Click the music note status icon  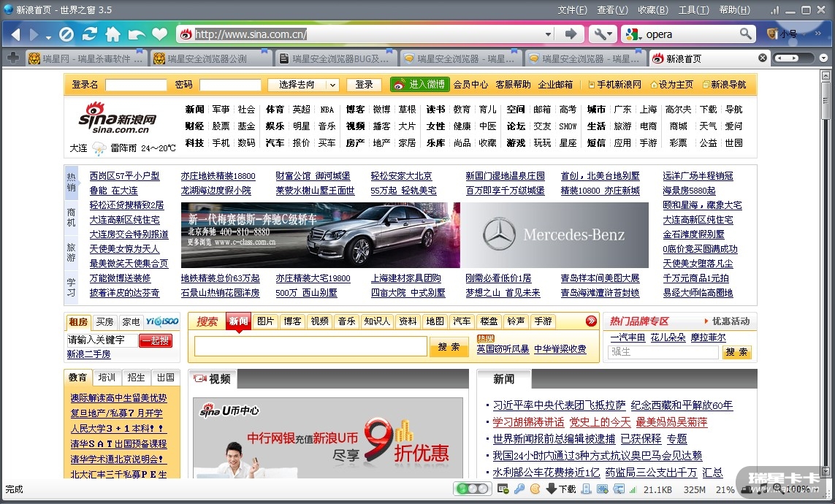(762, 489)
